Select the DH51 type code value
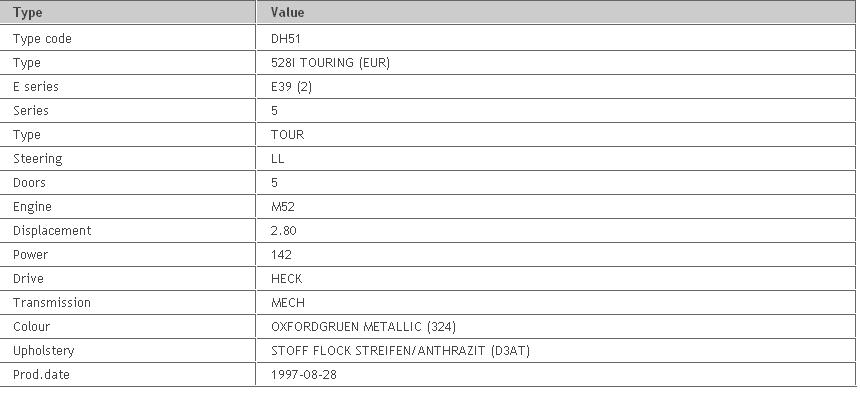Image resolution: width=860 pixels, height=398 pixels. (x=286, y=39)
